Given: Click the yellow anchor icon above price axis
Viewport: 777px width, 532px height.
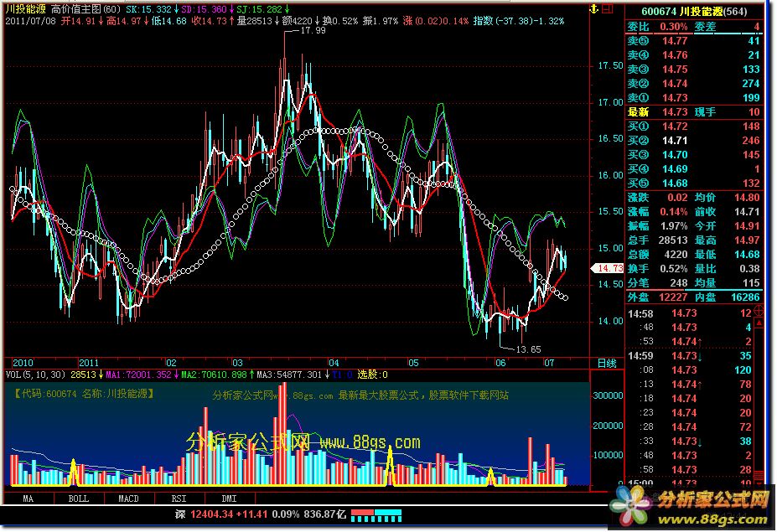Looking at the screenshot, I should pyautogui.click(x=593, y=9).
